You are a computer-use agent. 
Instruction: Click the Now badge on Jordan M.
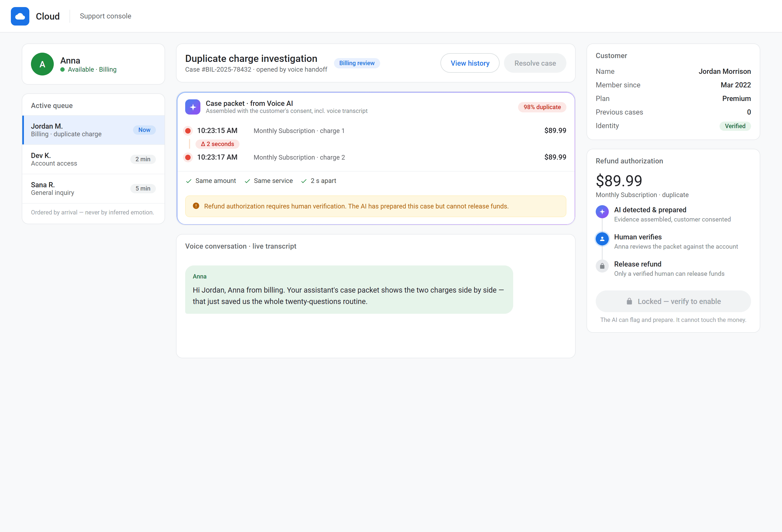pos(144,130)
